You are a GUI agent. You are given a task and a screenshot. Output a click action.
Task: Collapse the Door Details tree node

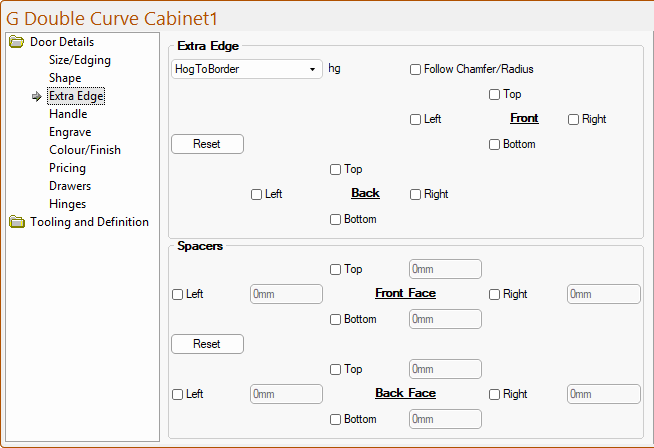pyautogui.click(x=62, y=42)
